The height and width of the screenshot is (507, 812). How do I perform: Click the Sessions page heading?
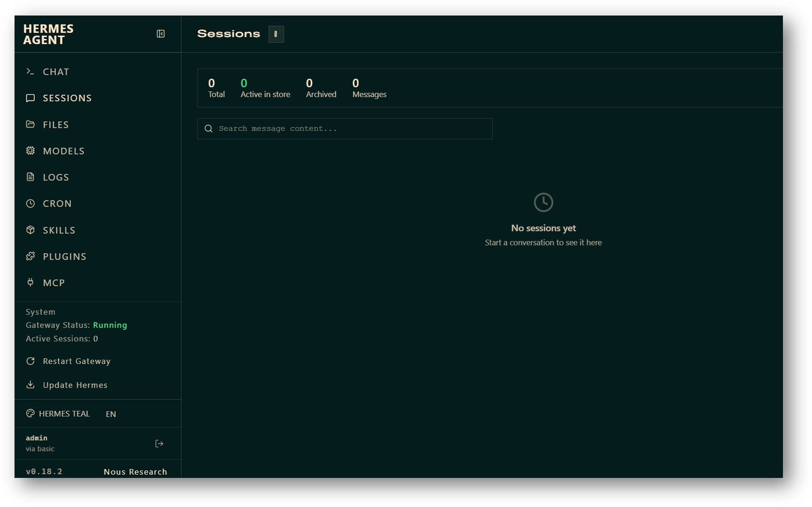point(229,34)
